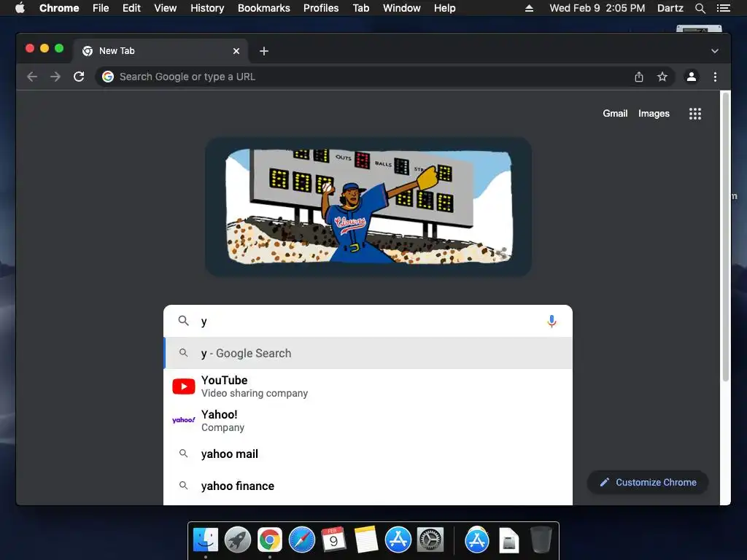Go back with the back arrow
Image resolution: width=747 pixels, height=560 pixels.
(32, 77)
